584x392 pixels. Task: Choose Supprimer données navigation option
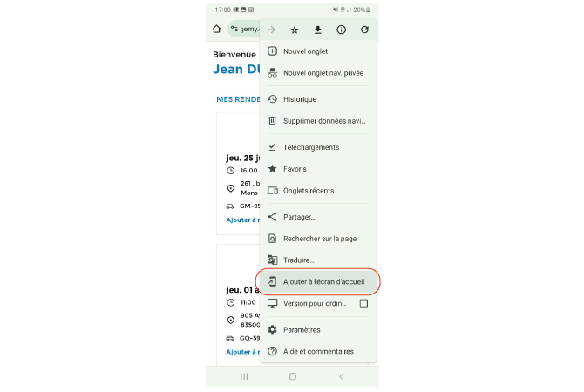point(323,121)
